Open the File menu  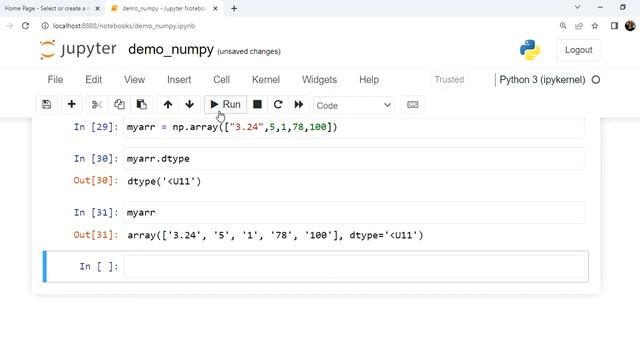click(x=56, y=80)
